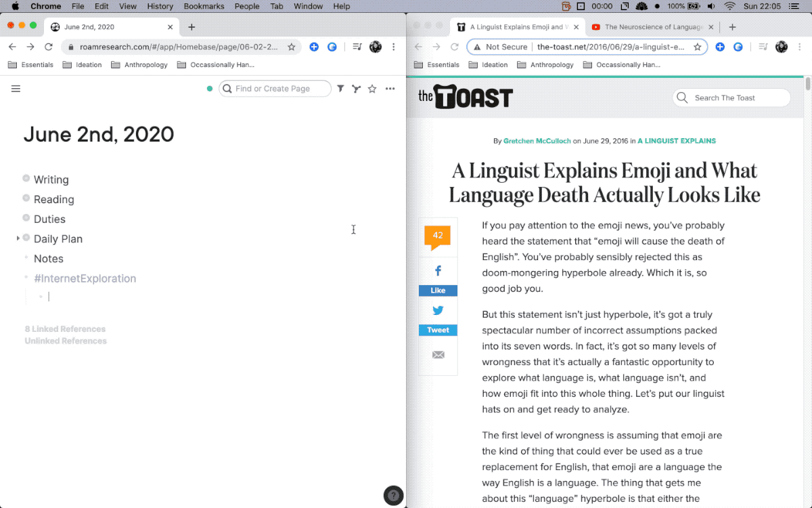Open Essentials bookmark folder in Toast window

[x=436, y=65]
